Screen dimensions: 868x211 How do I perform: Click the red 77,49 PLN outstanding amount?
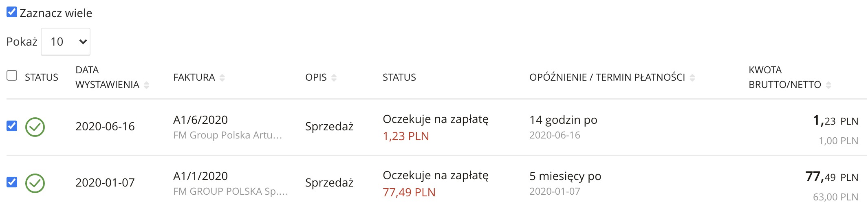(x=409, y=192)
